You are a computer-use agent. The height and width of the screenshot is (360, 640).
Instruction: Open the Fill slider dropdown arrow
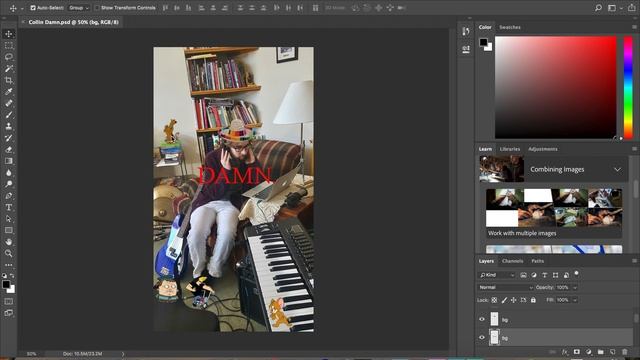pos(575,300)
